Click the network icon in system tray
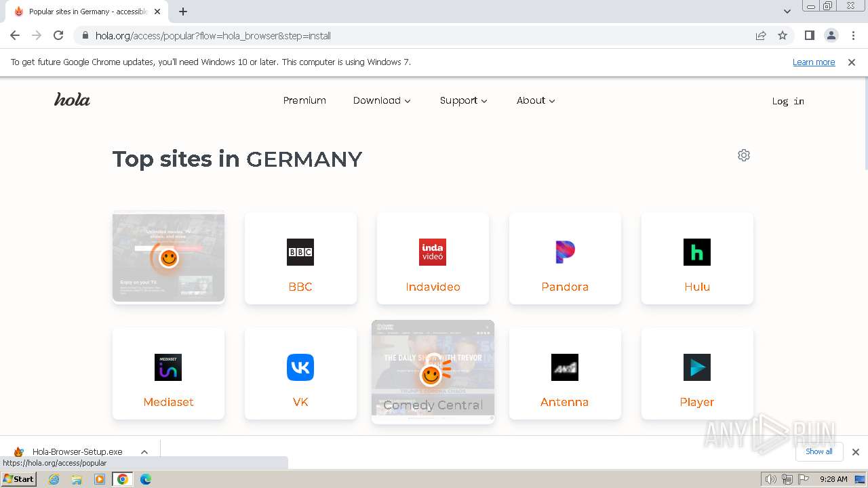 (x=787, y=479)
